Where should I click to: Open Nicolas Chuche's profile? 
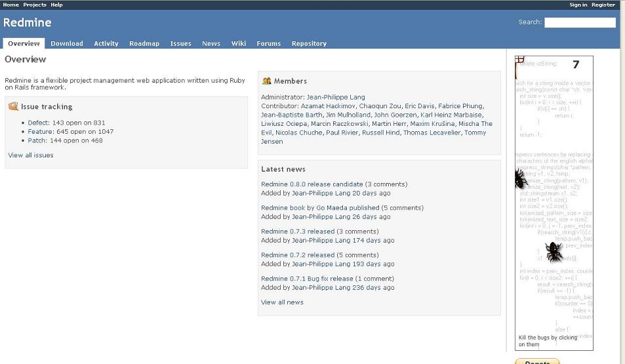pos(299,132)
